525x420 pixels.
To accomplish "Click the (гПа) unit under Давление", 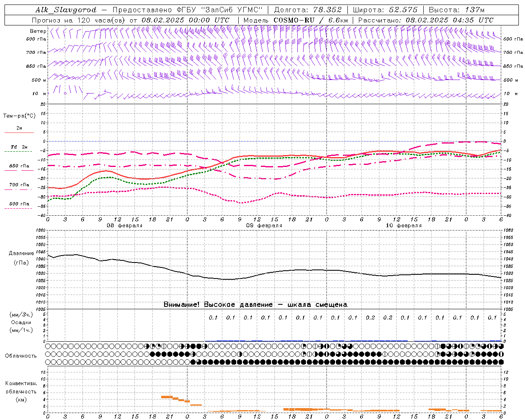I will [21, 262].
